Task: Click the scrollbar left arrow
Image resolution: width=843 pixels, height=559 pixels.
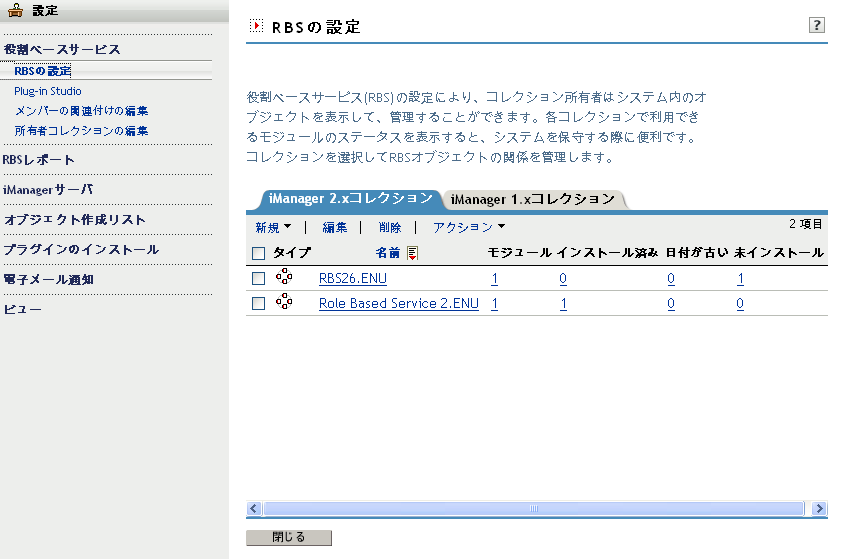Action: [254, 508]
